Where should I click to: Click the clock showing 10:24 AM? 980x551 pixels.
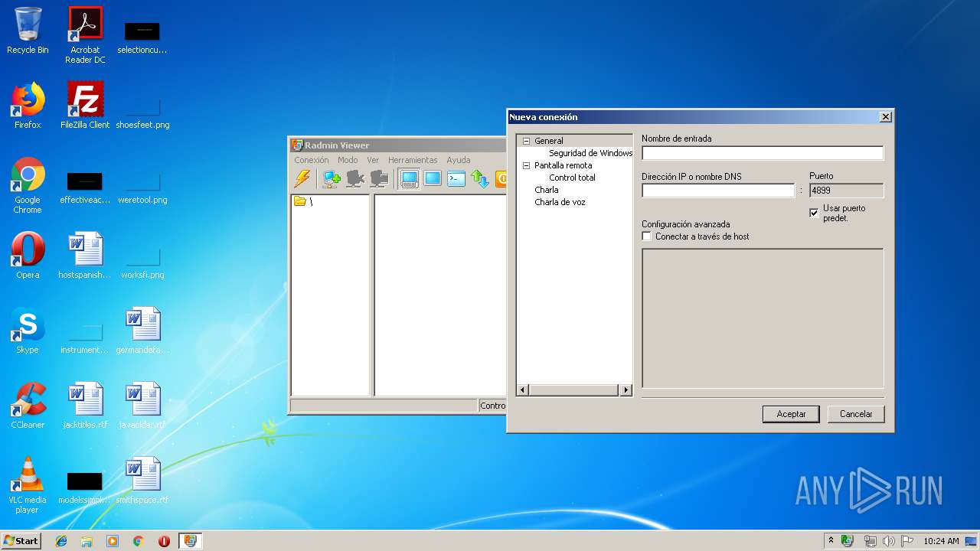[941, 541]
